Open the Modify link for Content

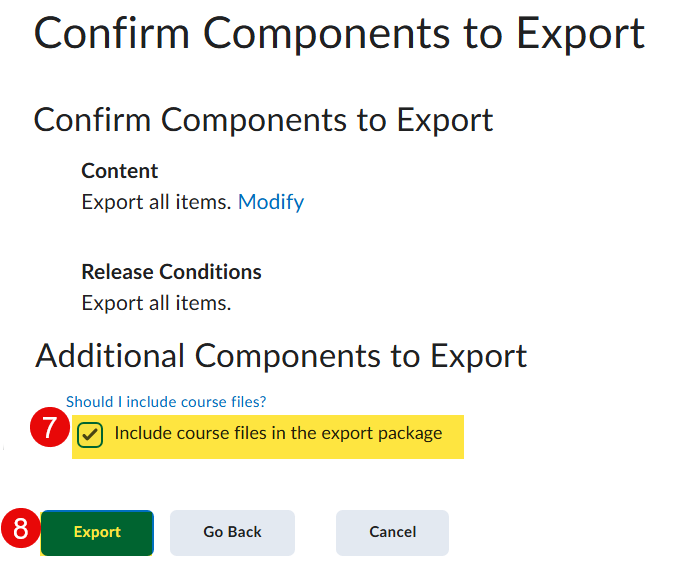tap(270, 202)
